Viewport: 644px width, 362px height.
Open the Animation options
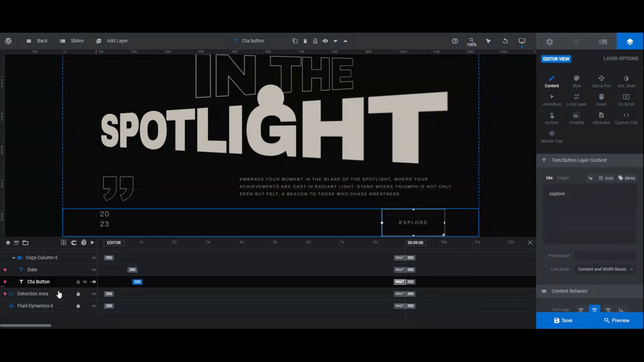[551, 100]
